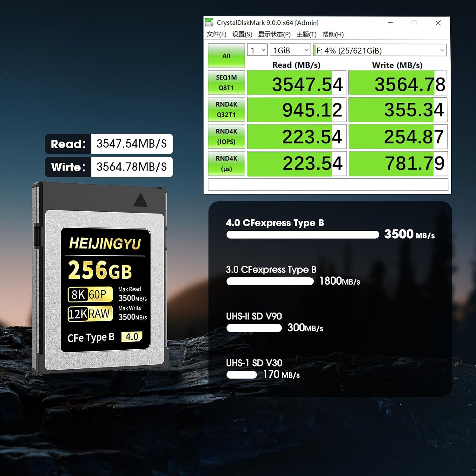Click the UHS-1 SD V30 speed bar
This screenshot has height=476, width=476.
[241, 375]
